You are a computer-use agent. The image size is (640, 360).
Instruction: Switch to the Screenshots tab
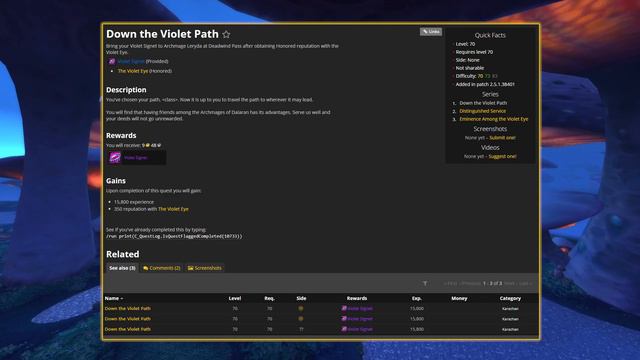[205, 268]
